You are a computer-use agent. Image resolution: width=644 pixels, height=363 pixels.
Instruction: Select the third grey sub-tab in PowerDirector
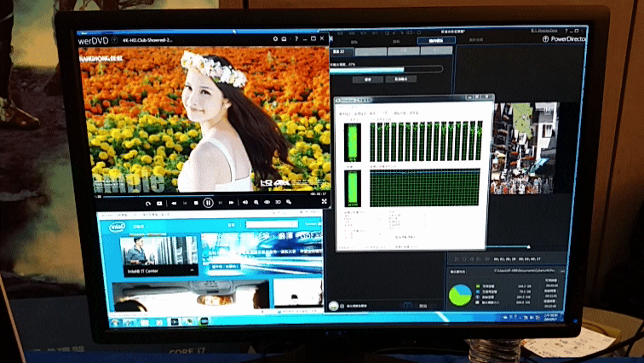pos(404,51)
